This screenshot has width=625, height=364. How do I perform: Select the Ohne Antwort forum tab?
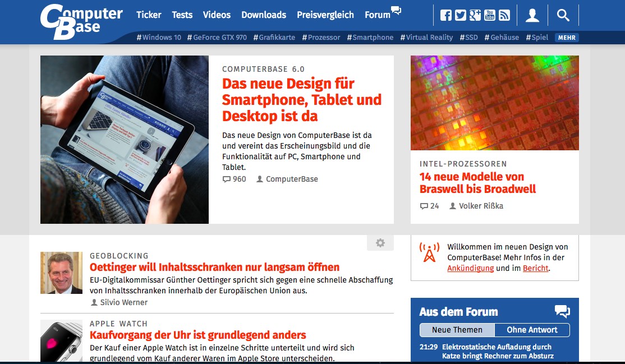[532, 330]
